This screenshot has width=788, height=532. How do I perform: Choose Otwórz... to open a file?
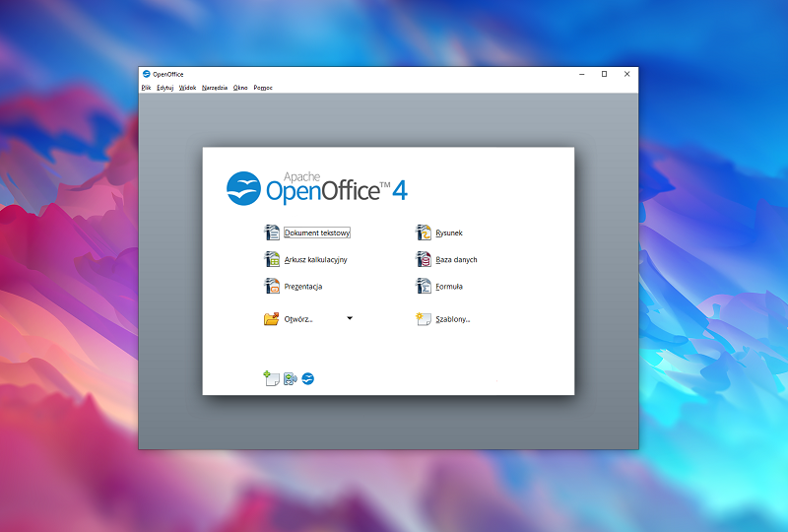298,319
